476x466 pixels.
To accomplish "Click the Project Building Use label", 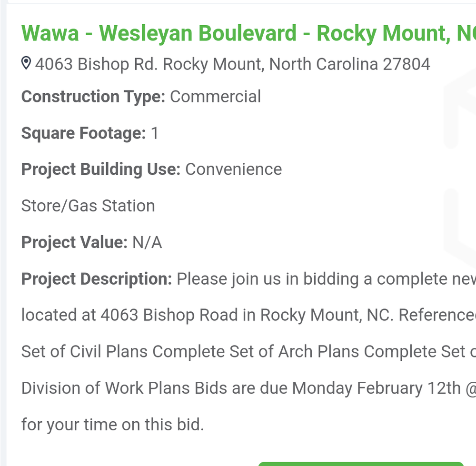I will (x=100, y=169).
